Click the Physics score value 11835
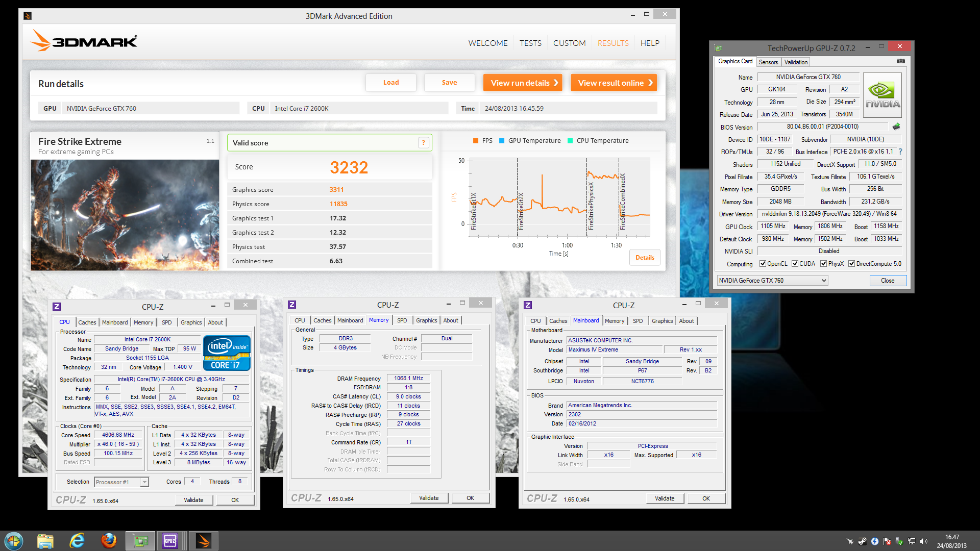980x551 pixels. coord(338,204)
